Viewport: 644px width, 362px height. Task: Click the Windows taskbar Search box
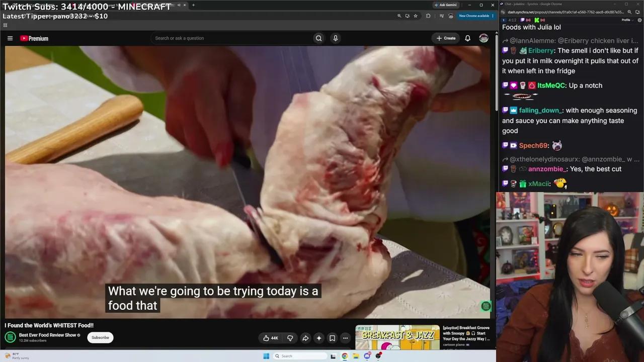point(300,356)
